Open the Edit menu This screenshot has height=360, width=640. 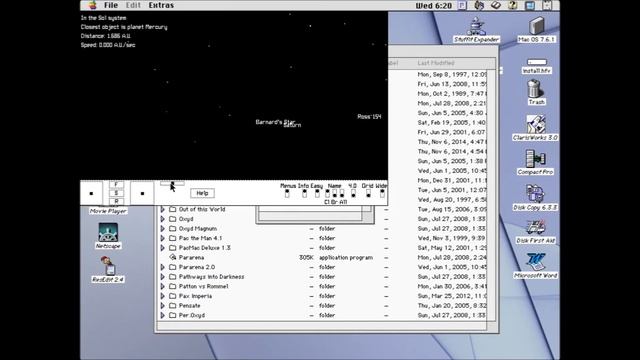pyautogui.click(x=133, y=5)
